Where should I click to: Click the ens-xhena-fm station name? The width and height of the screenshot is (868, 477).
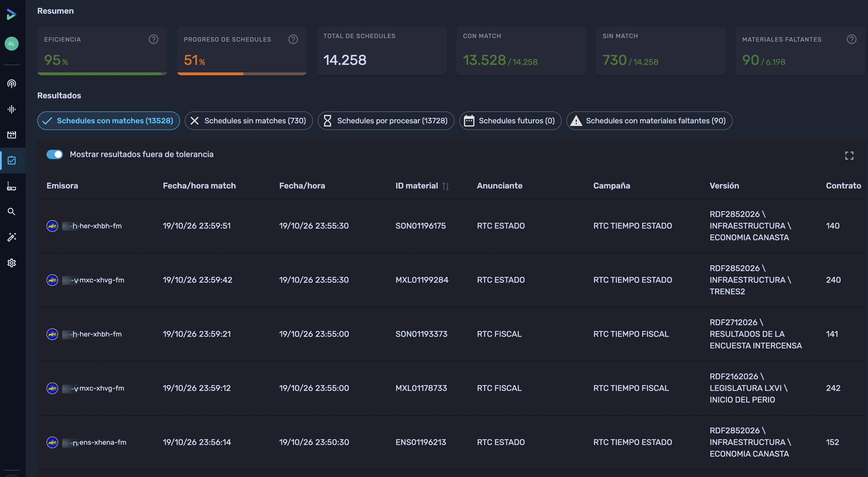(103, 442)
